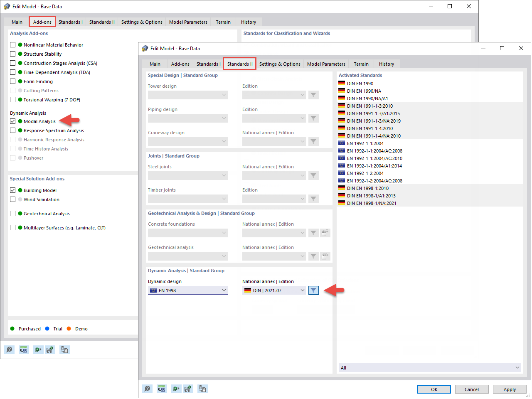Click the filter icon in Timber joints row
This screenshot has width=532, height=399.
pos(313,199)
